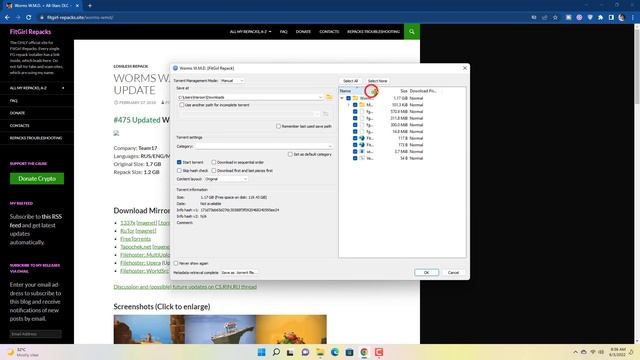Open the Windows Start menu
The image size is (640, 360).
pos(262,352)
